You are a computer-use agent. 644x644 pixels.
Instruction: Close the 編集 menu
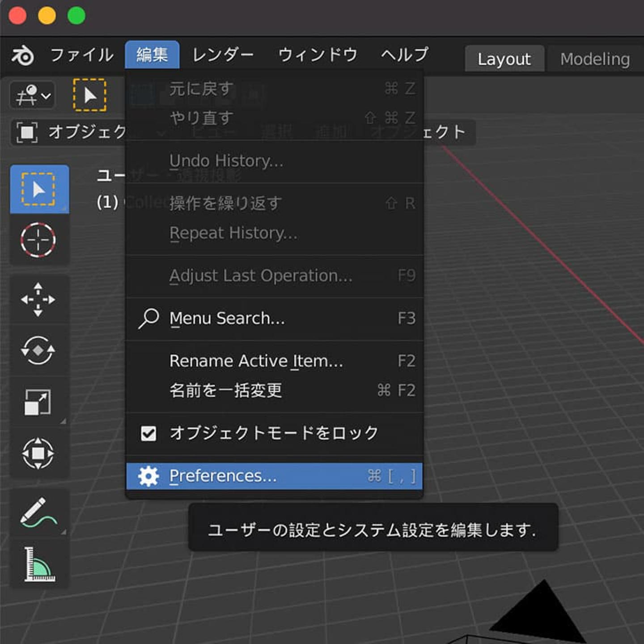(152, 55)
